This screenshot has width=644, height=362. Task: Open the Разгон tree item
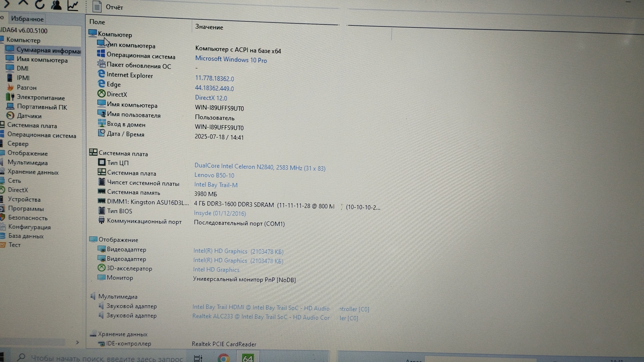[x=26, y=87]
